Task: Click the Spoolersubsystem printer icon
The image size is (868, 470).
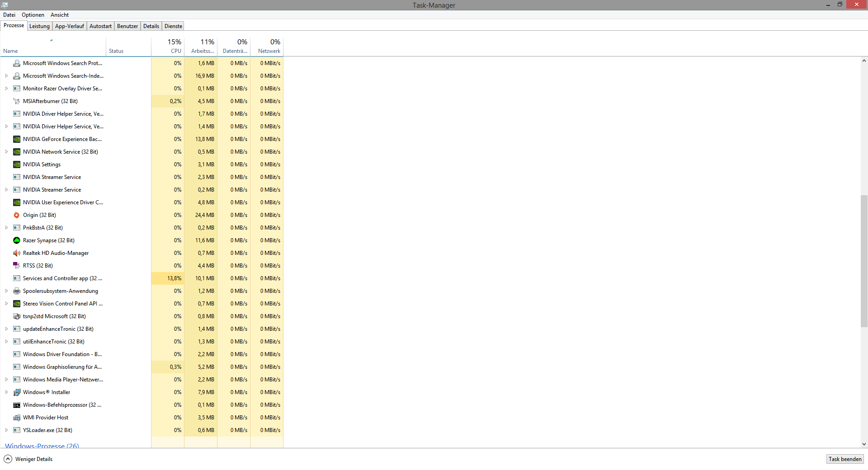Action: [x=17, y=291]
